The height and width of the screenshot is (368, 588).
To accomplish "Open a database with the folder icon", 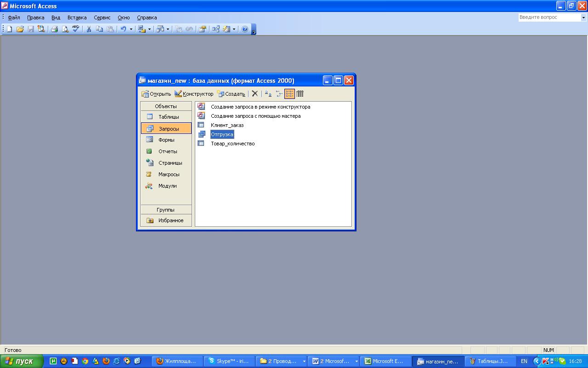I will pos(20,29).
